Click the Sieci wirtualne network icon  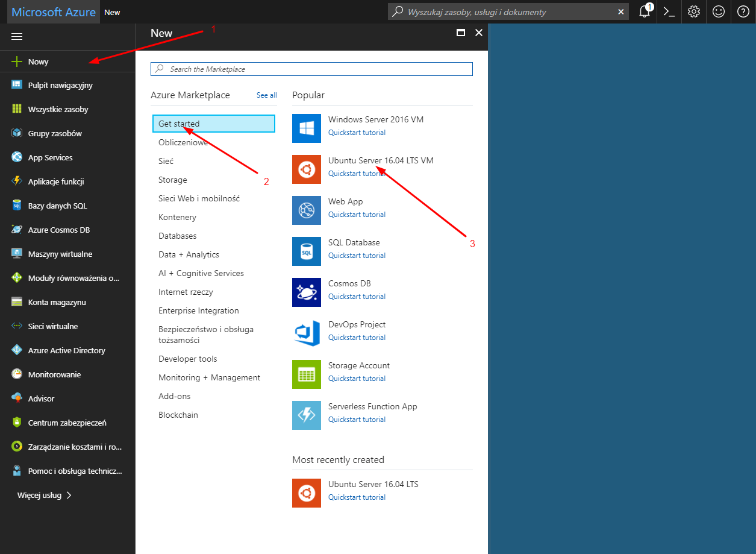(x=17, y=326)
